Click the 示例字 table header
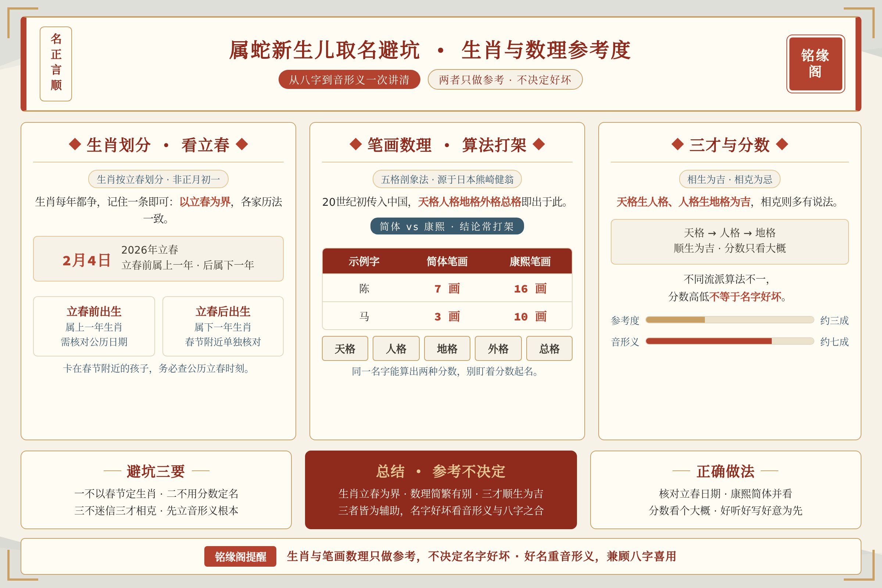Viewport: 882px width, 588px height. [x=364, y=261]
